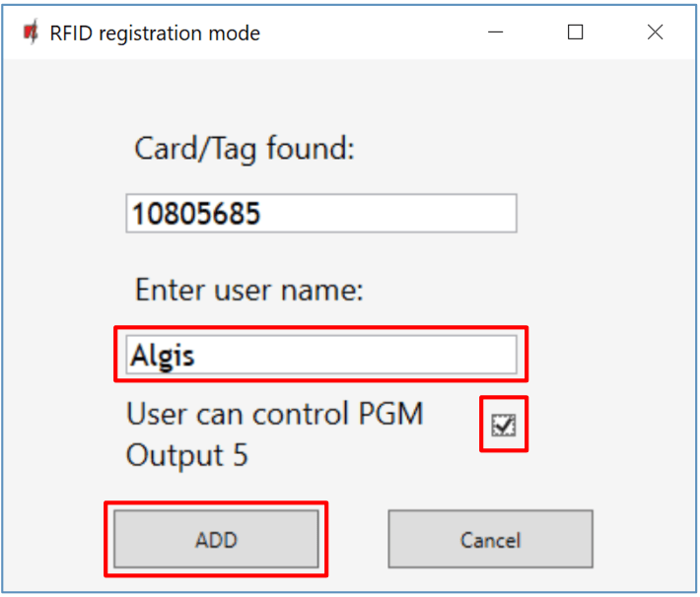
Task: Click the "Card/Tag found:" label
Action: [x=244, y=150]
